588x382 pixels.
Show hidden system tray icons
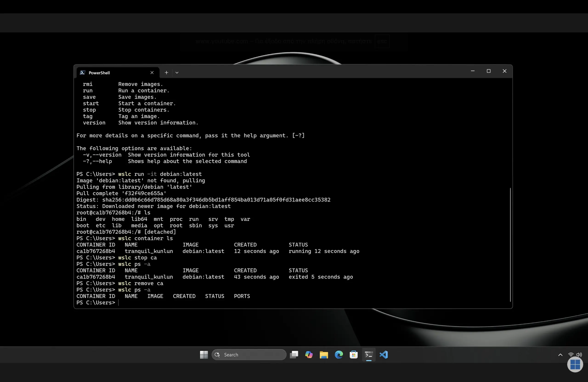point(560,355)
